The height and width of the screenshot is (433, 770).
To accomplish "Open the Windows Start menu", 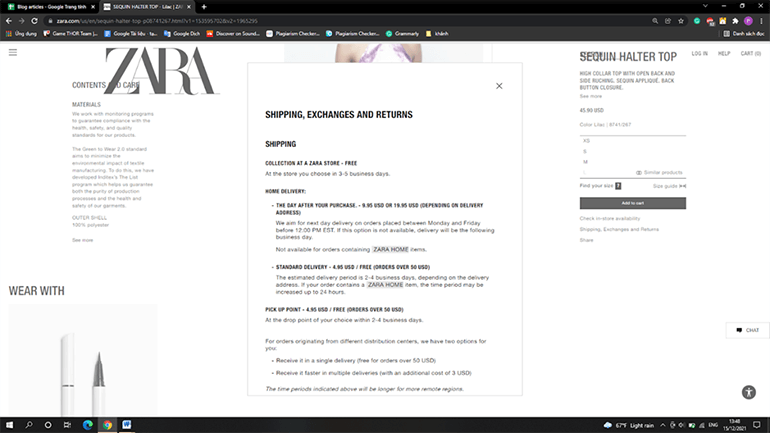I will point(9,425).
